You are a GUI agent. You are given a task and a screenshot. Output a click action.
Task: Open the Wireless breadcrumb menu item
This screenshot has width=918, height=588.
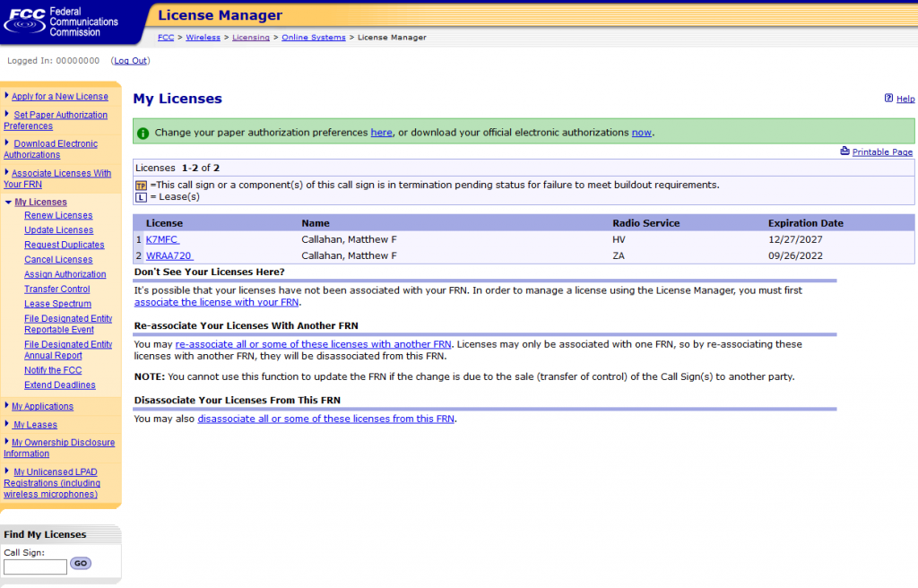click(x=203, y=38)
